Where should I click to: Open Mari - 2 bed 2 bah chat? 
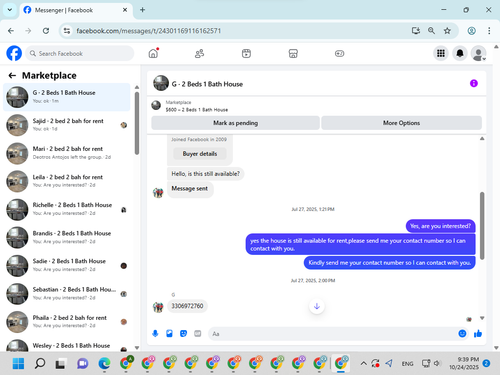click(x=67, y=153)
